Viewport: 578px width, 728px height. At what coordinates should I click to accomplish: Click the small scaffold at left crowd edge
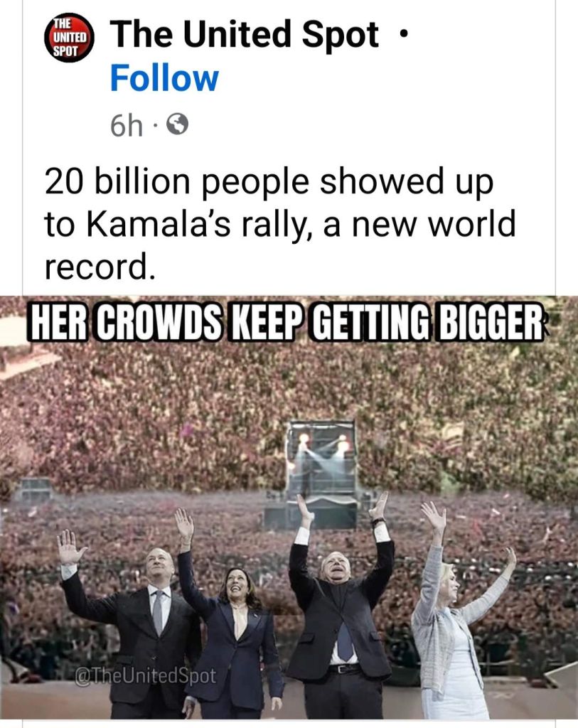pos(36,489)
